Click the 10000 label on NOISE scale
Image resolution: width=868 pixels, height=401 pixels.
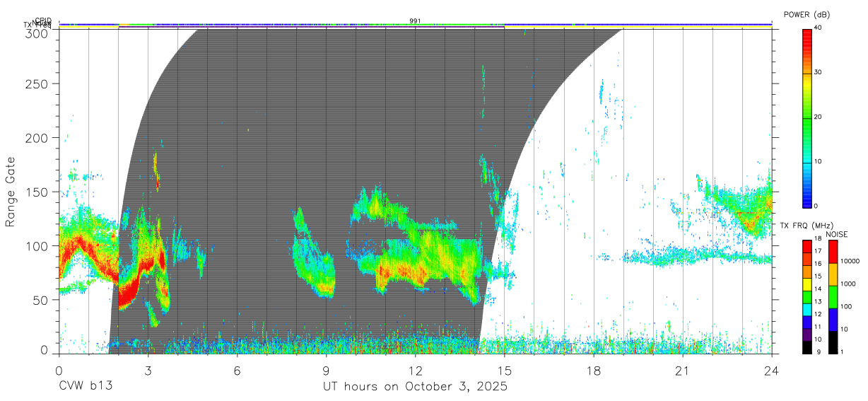click(x=850, y=261)
